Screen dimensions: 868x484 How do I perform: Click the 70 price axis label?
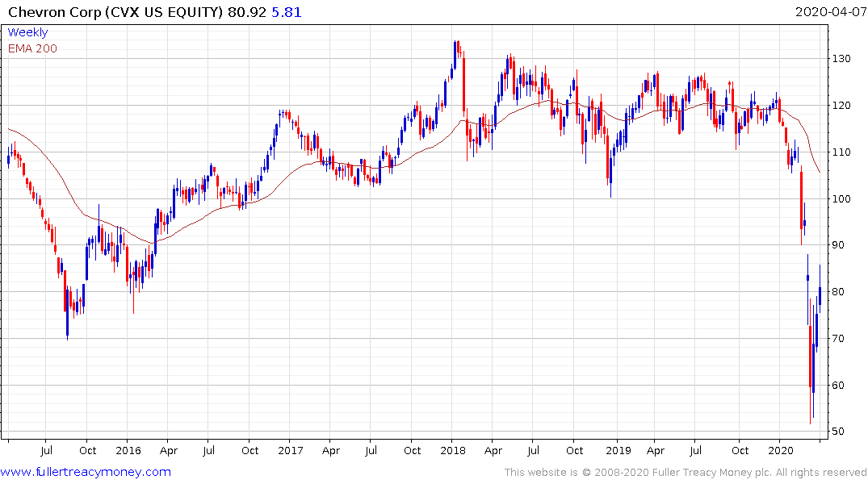[x=838, y=339]
